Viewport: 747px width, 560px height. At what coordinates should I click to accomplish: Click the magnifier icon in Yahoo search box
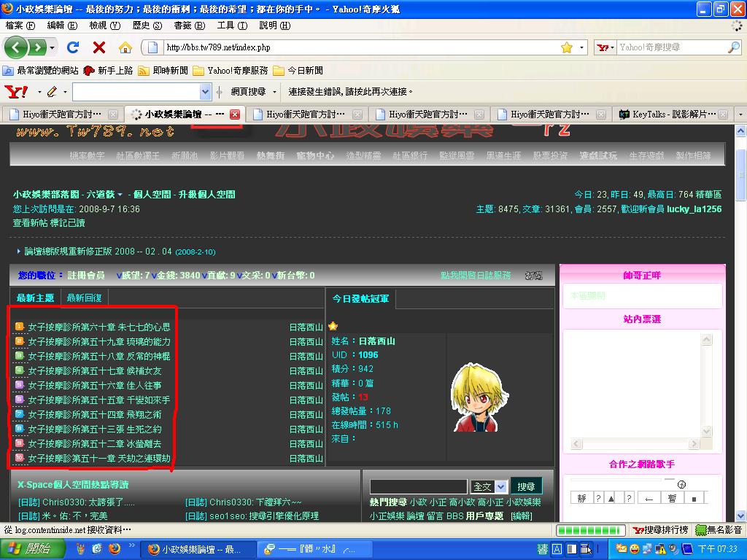point(733,47)
